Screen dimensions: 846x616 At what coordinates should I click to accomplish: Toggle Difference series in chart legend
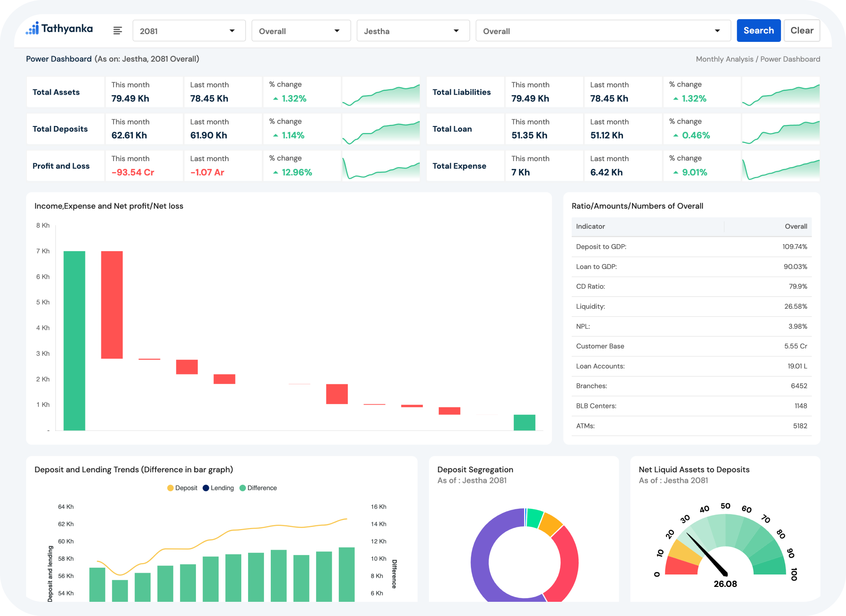pyautogui.click(x=258, y=488)
